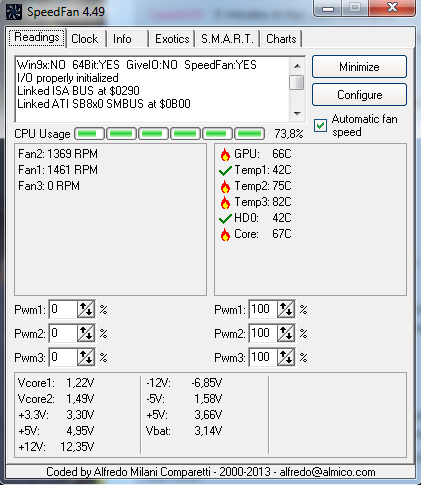
Task: Click the log scrollbar down arrow
Action: tap(297, 114)
